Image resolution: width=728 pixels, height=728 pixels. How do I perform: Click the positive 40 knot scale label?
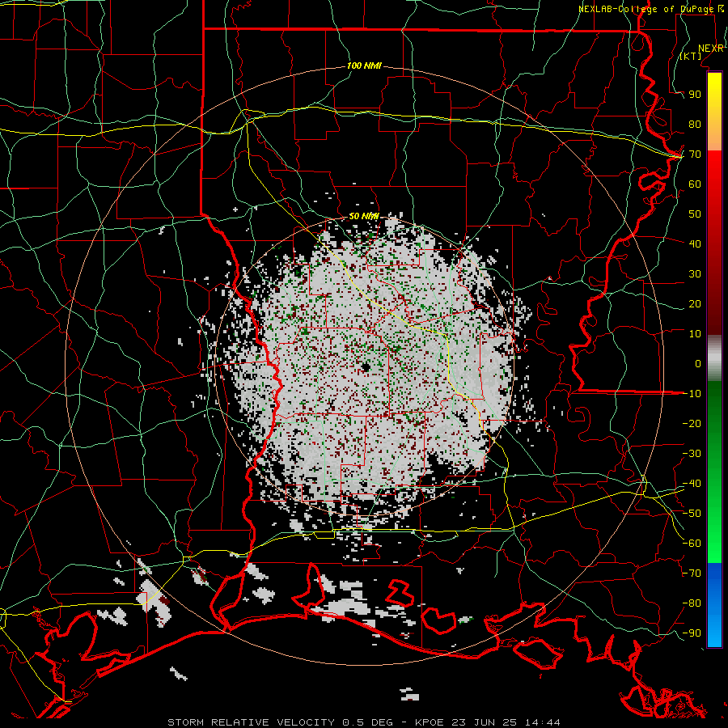[x=695, y=243]
